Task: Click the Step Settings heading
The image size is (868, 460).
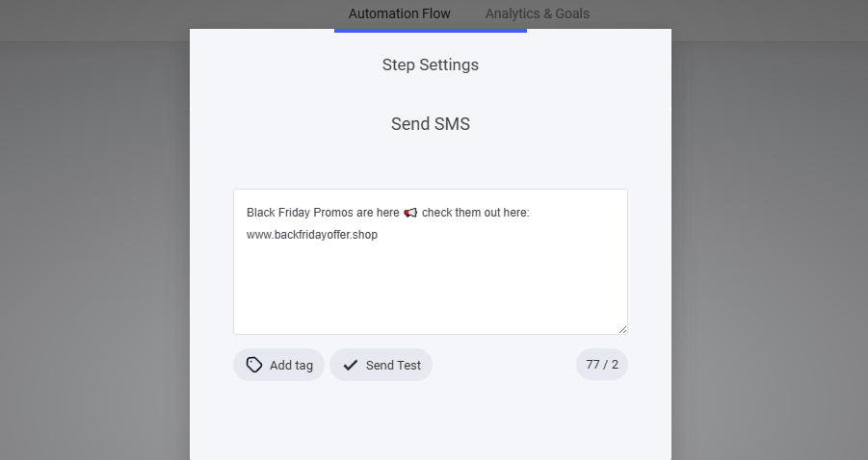Action: pos(430,65)
